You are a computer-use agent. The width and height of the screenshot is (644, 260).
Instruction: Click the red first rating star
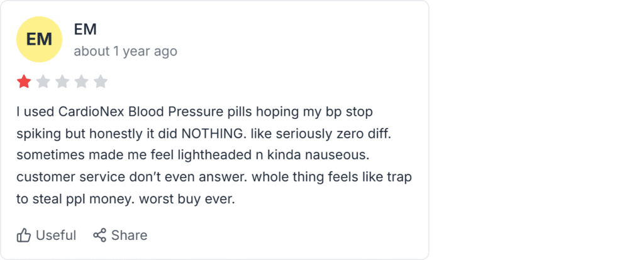[24, 82]
